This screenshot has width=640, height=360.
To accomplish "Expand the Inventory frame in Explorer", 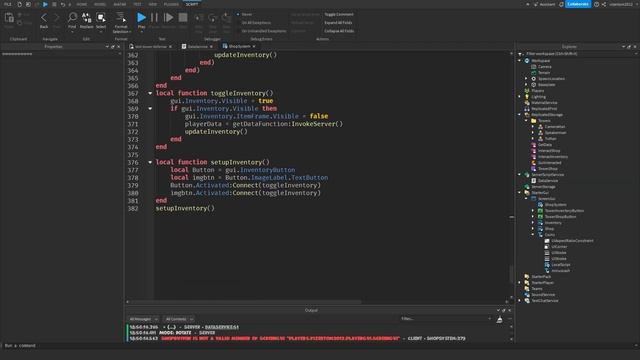I will (533, 222).
